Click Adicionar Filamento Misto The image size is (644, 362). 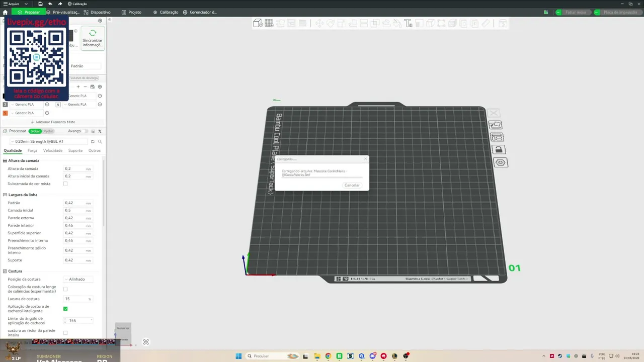click(x=53, y=122)
